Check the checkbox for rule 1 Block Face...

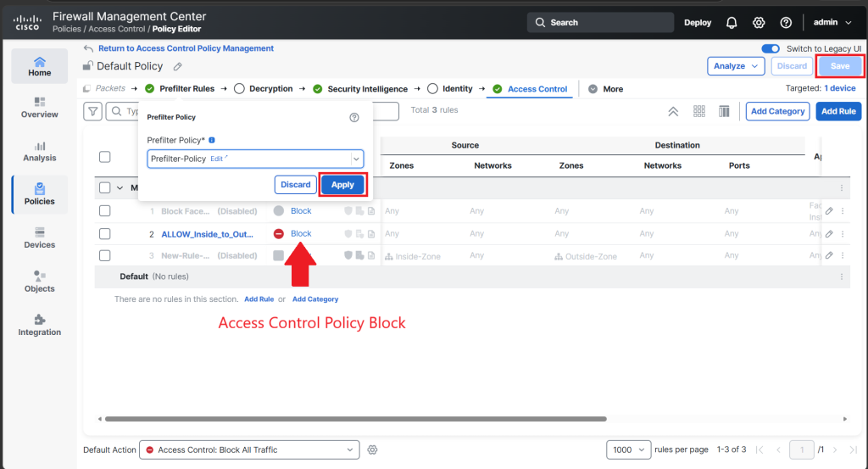click(104, 211)
